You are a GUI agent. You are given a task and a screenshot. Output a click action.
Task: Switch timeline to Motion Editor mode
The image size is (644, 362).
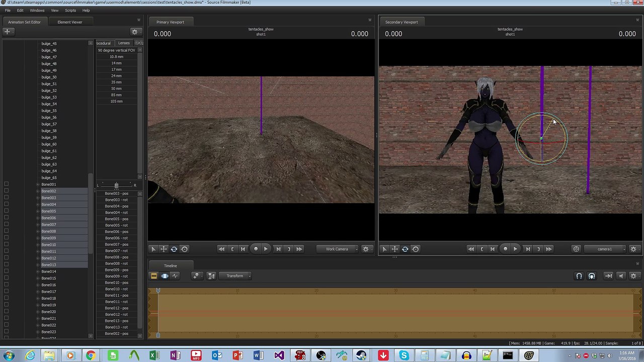coord(165,276)
